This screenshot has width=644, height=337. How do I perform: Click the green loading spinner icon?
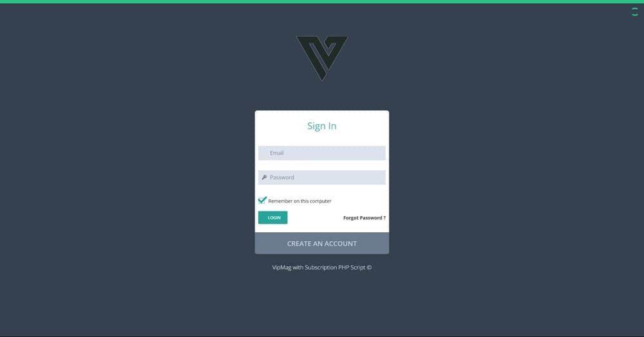point(634,12)
